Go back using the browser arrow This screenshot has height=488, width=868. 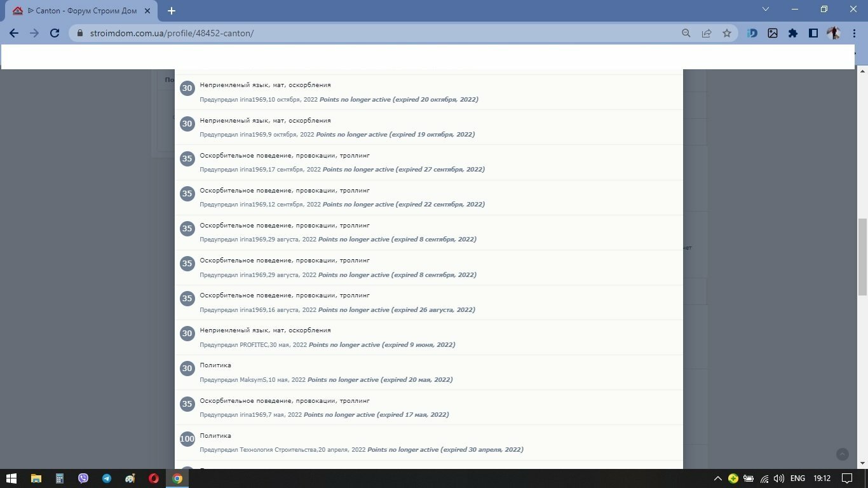(14, 33)
